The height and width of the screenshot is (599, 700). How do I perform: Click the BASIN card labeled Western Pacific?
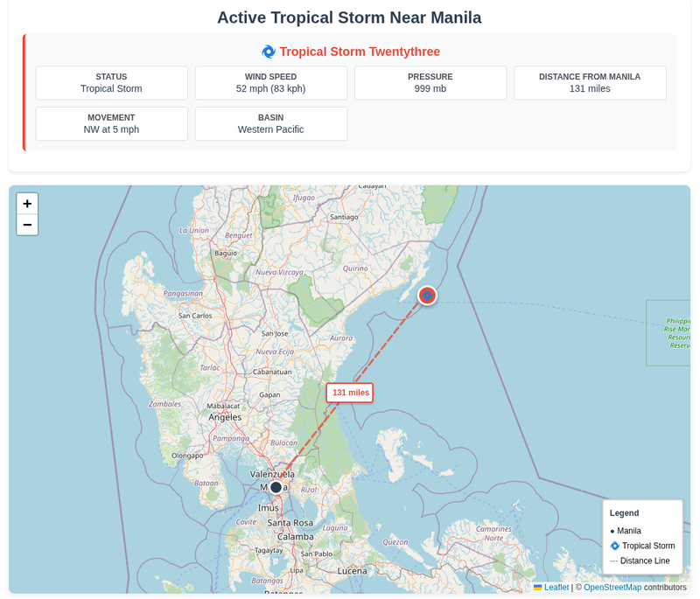click(271, 123)
